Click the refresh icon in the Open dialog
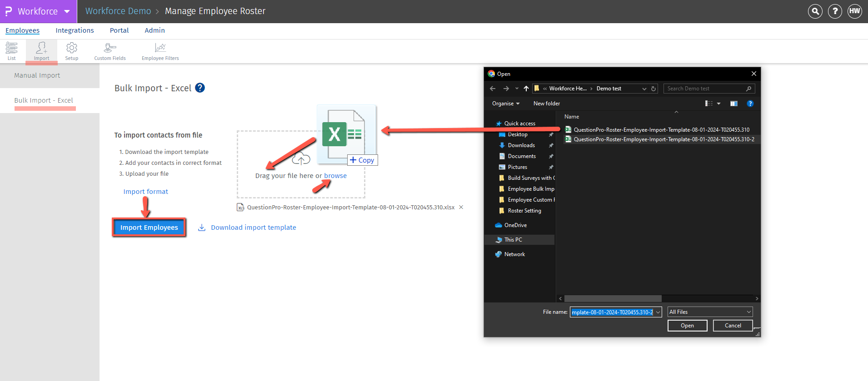This screenshot has width=868, height=381. point(653,89)
